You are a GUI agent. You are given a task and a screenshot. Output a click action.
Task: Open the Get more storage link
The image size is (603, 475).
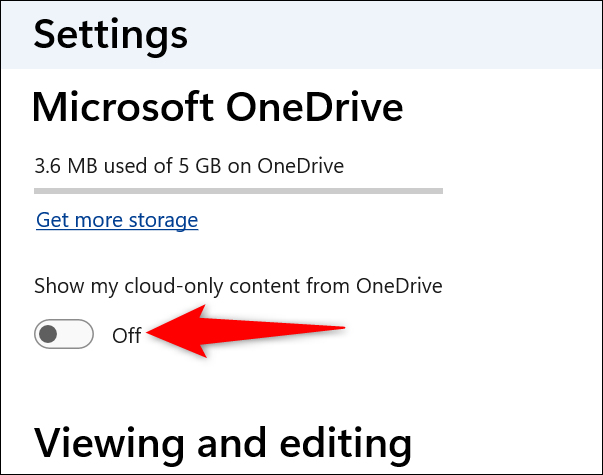coord(117,220)
